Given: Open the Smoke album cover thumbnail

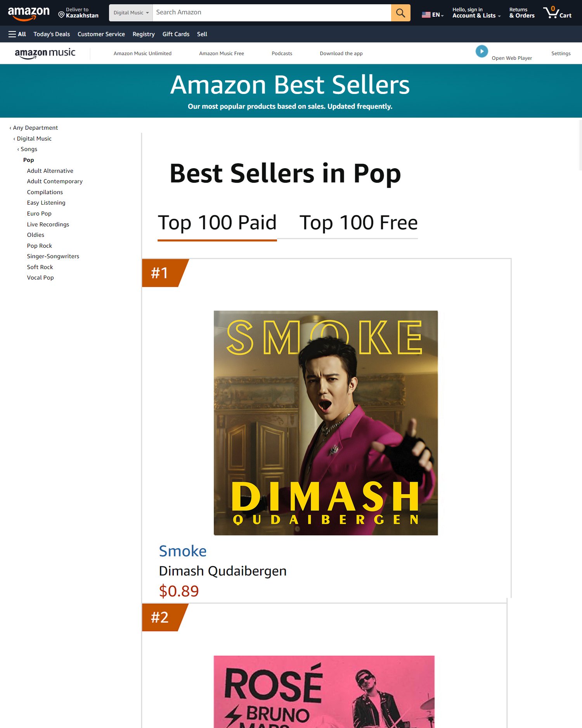Looking at the screenshot, I should tap(326, 423).
